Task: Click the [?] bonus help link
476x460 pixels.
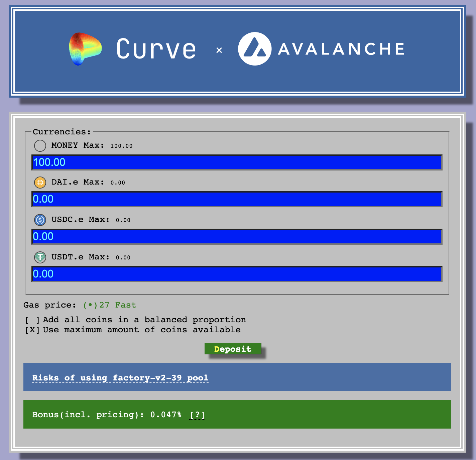Action: pyautogui.click(x=197, y=415)
